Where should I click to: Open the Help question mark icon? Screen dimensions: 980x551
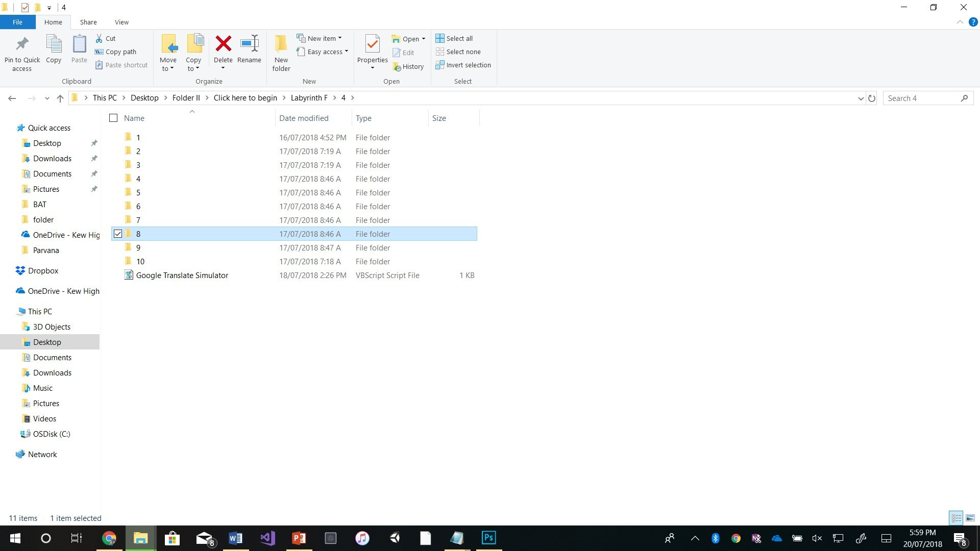click(973, 22)
